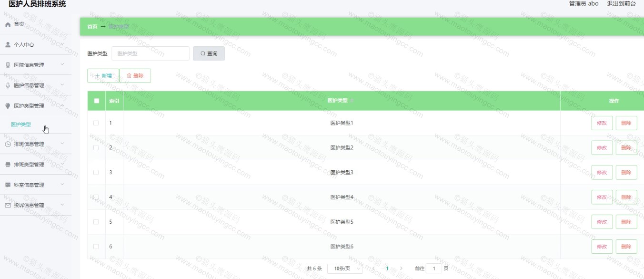Check the checkbox for row 医护类型6
The width and height of the screenshot is (644, 279).
[x=96, y=247]
